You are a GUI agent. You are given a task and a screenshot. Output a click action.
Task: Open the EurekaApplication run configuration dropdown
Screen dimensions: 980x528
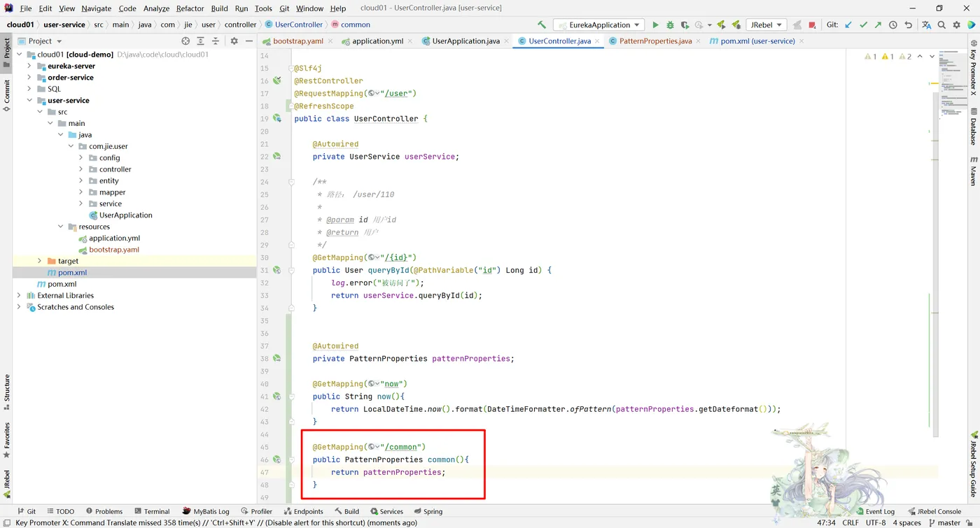[600, 24]
